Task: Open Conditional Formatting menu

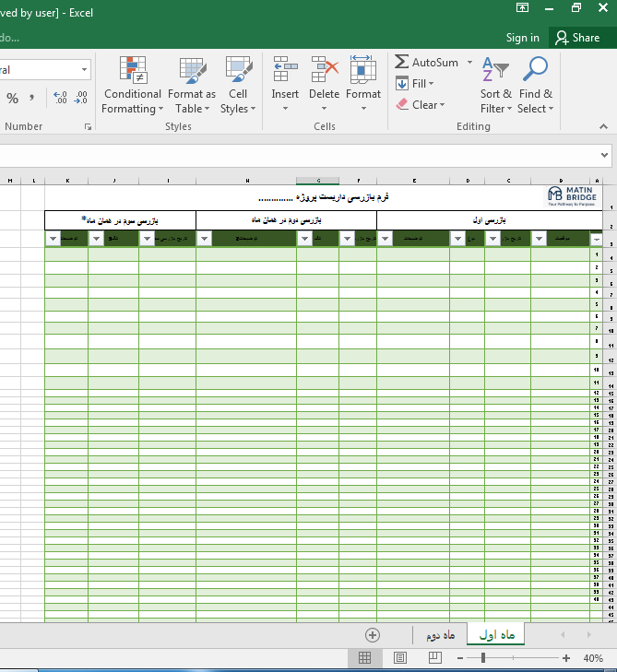Action: pyautogui.click(x=132, y=86)
